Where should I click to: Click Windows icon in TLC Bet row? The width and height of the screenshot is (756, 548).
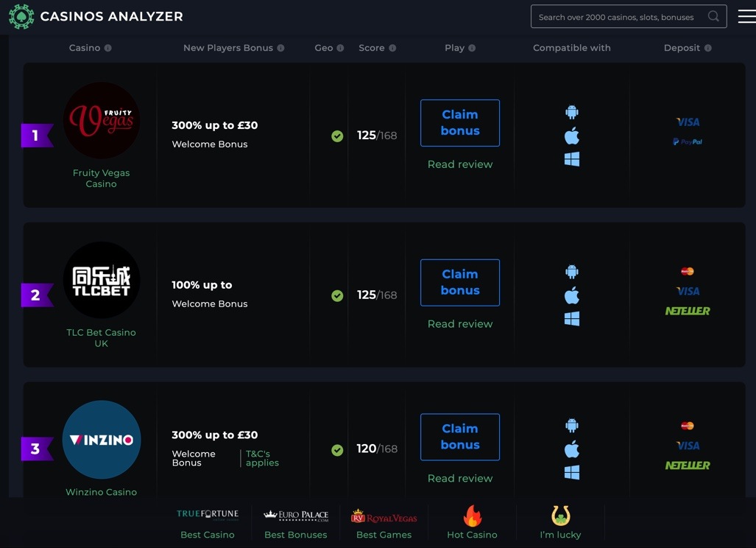coord(572,319)
